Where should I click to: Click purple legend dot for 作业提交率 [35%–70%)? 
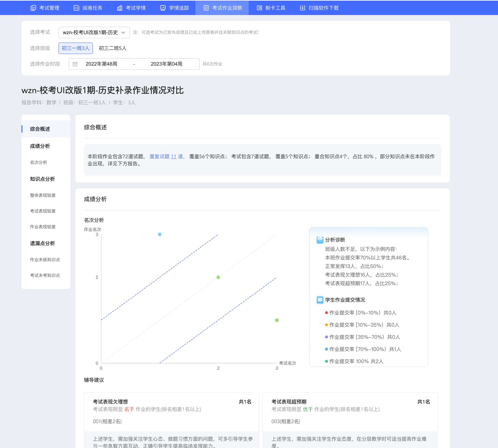tap(326, 337)
